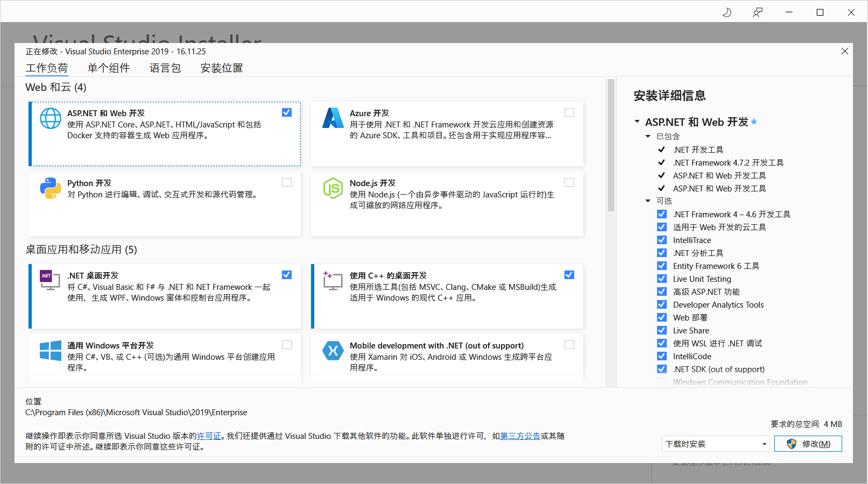This screenshot has height=484, width=868.
Task: Click the Azure development logo icon
Action: [x=333, y=118]
